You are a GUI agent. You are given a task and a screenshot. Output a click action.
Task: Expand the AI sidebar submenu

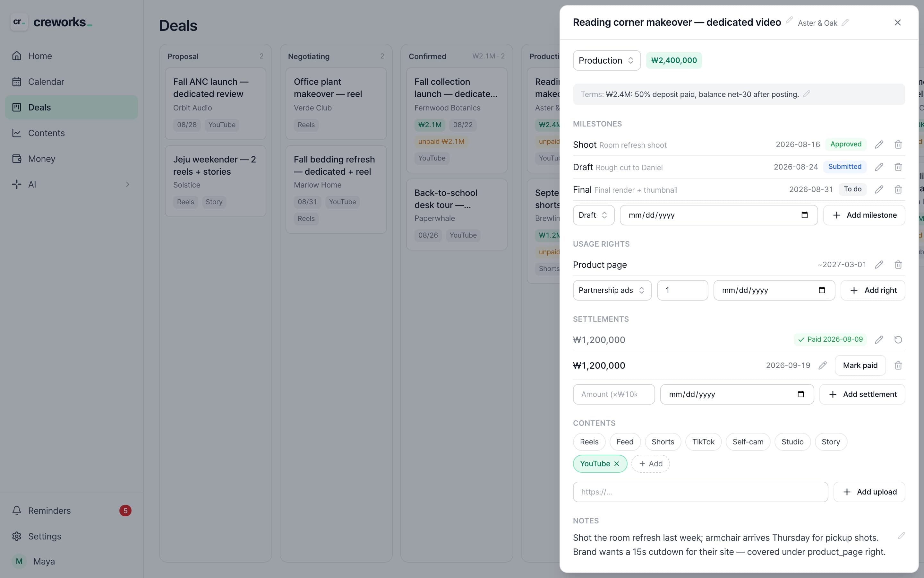tap(127, 185)
